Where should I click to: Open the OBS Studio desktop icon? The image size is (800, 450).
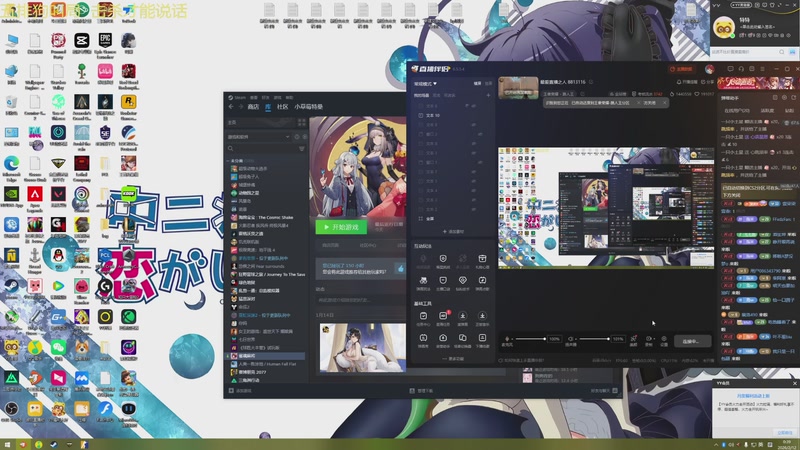11,412
